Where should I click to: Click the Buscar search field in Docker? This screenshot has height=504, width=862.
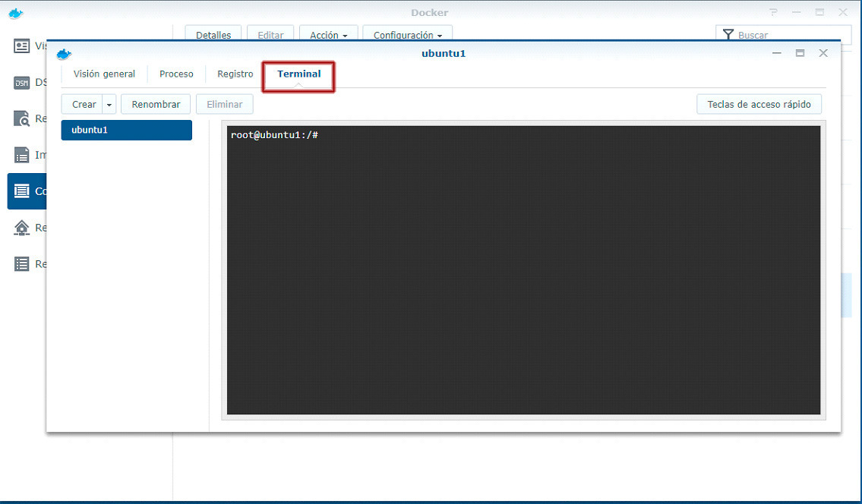(x=783, y=34)
